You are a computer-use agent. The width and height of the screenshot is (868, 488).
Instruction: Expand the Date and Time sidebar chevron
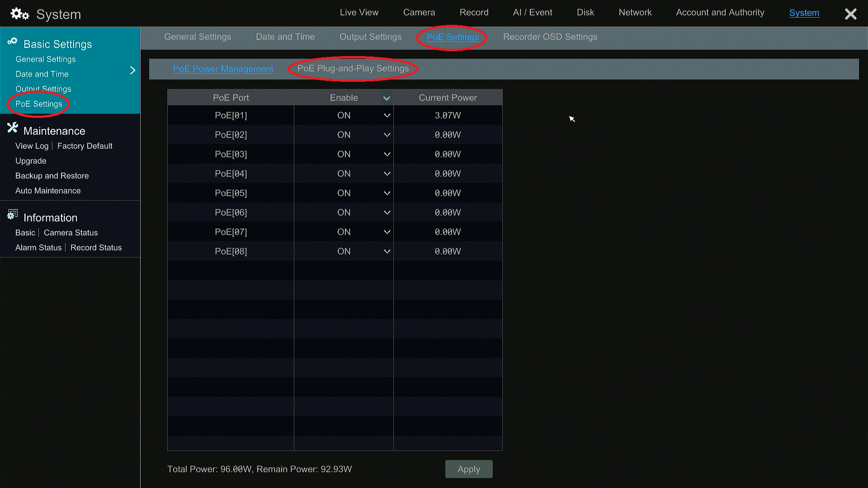click(132, 70)
